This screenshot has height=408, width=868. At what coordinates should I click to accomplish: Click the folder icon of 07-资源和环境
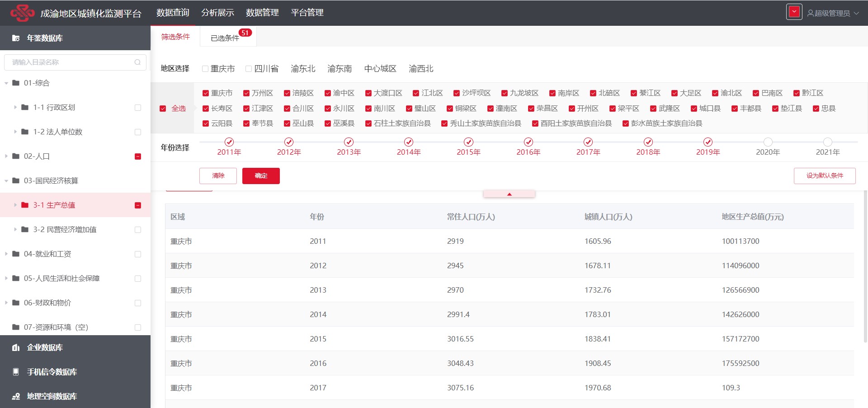pyautogui.click(x=16, y=327)
